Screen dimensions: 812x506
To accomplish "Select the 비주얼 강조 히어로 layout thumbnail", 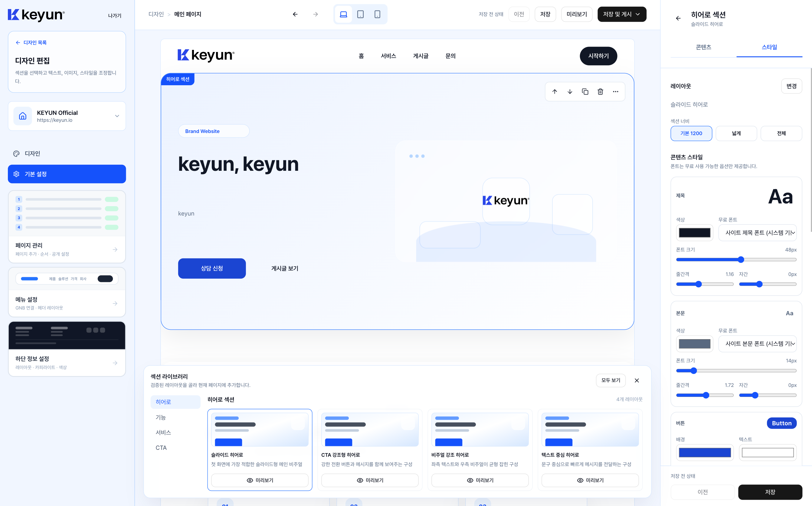I will [480, 429].
